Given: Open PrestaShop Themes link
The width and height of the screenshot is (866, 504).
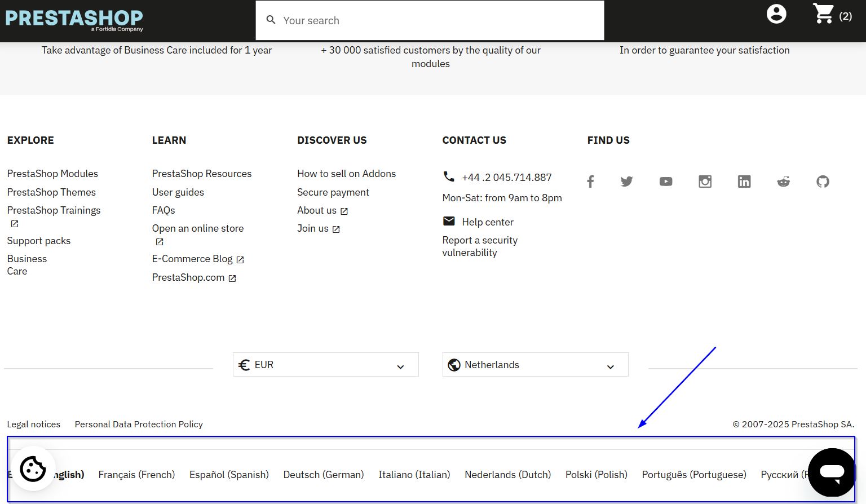Looking at the screenshot, I should pos(51,192).
